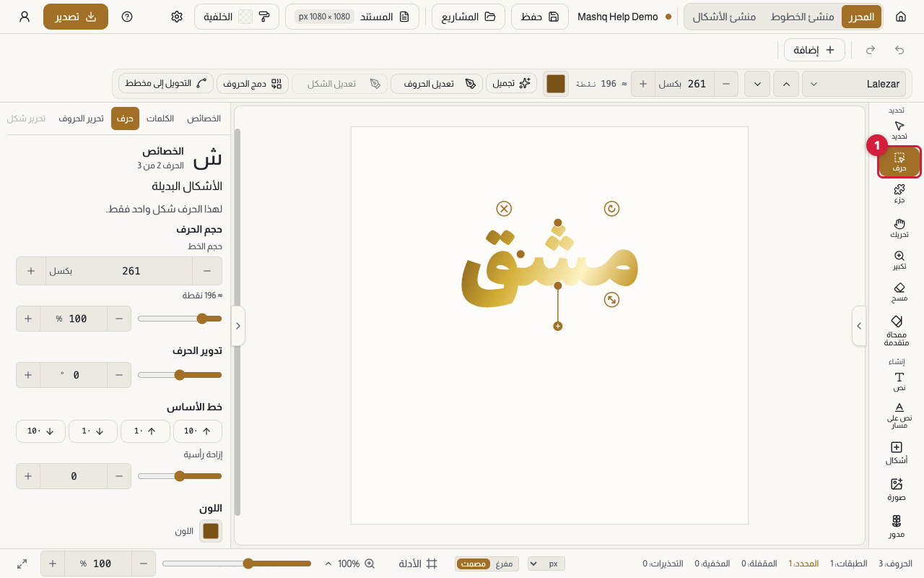
Task: Open the settings gear
Action: coord(177,17)
